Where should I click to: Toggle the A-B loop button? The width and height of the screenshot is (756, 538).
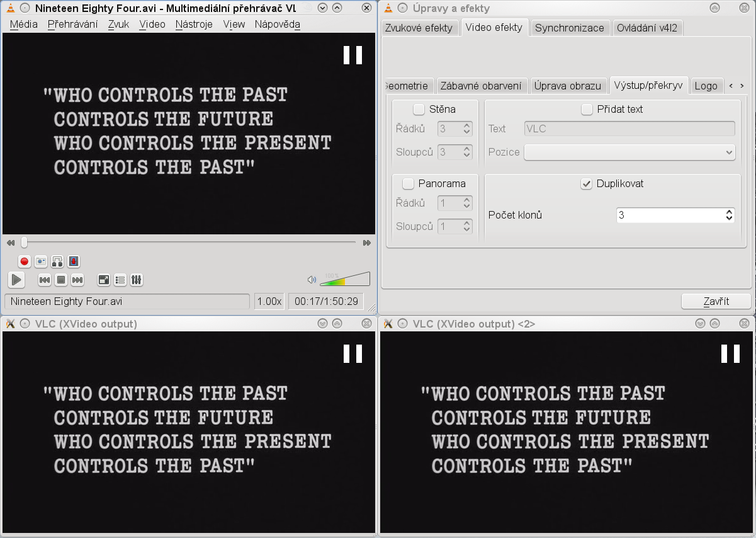point(57,261)
